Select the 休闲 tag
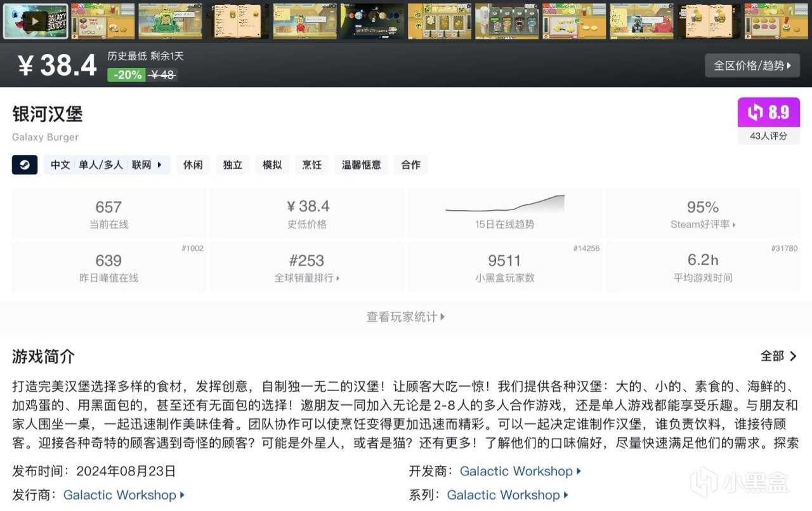The image size is (812, 511). point(193,164)
